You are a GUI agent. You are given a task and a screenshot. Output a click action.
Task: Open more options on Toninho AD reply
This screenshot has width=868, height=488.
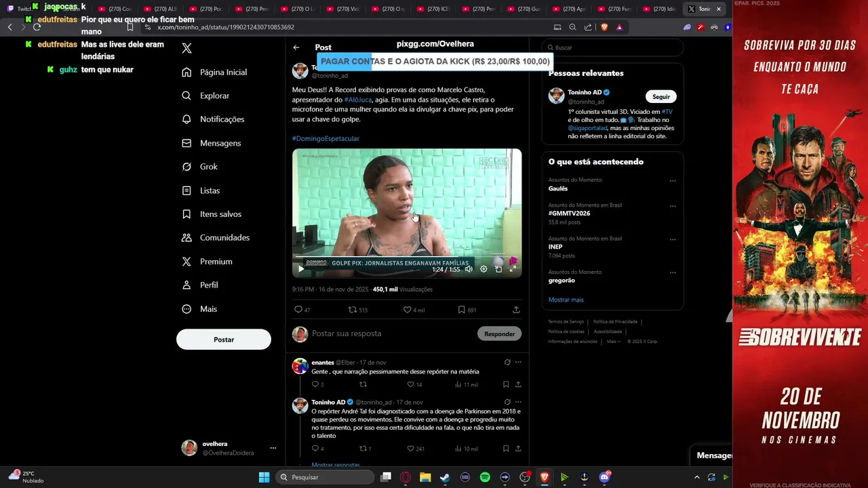pos(518,402)
